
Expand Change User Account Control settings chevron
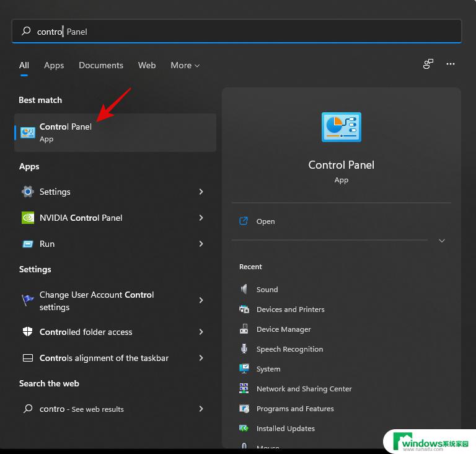(201, 300)
